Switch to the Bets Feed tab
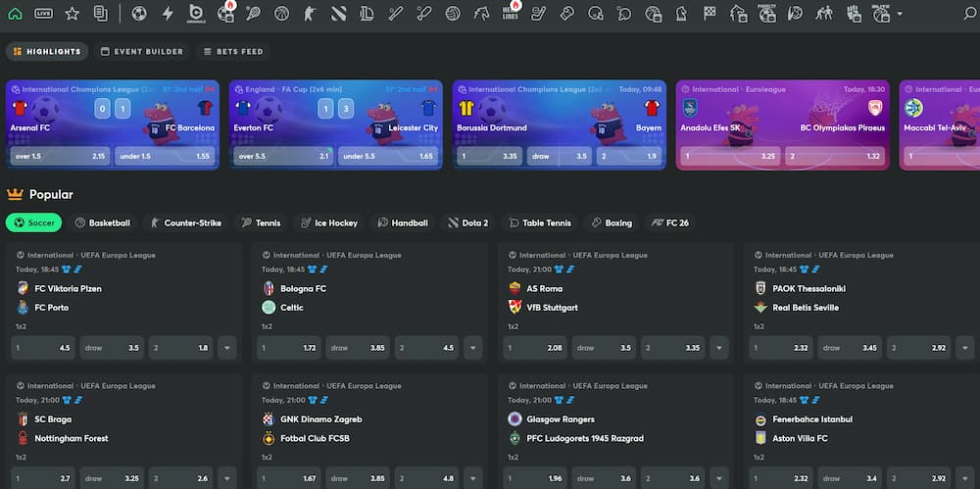 point(233,52)
